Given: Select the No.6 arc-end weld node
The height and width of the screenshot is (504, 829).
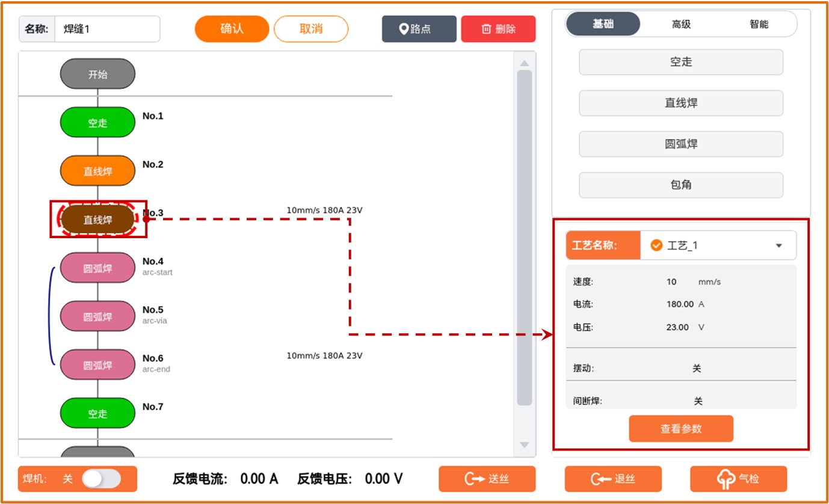Looking at the screenshot, I should click(97, 365).
